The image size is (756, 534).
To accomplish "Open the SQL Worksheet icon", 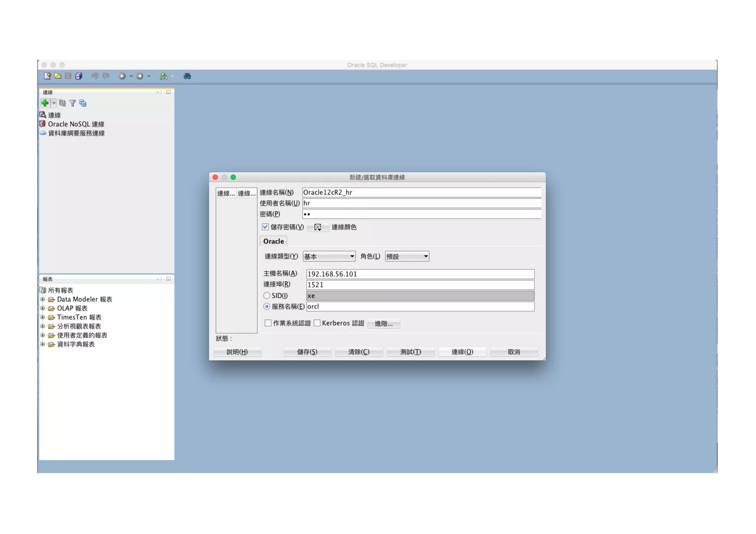I will [x=163, y=76].
